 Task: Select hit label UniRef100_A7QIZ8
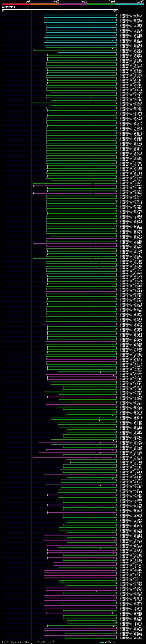tap(131, 183)
